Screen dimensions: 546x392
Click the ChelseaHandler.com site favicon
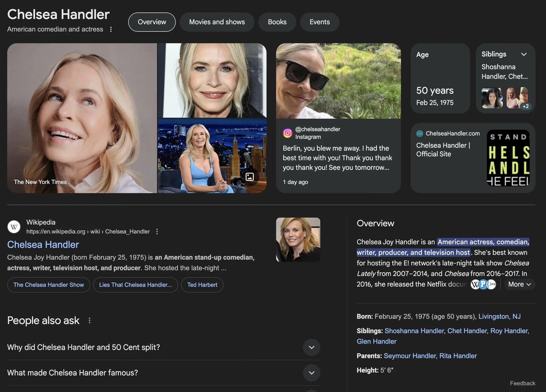pos(420,134)
